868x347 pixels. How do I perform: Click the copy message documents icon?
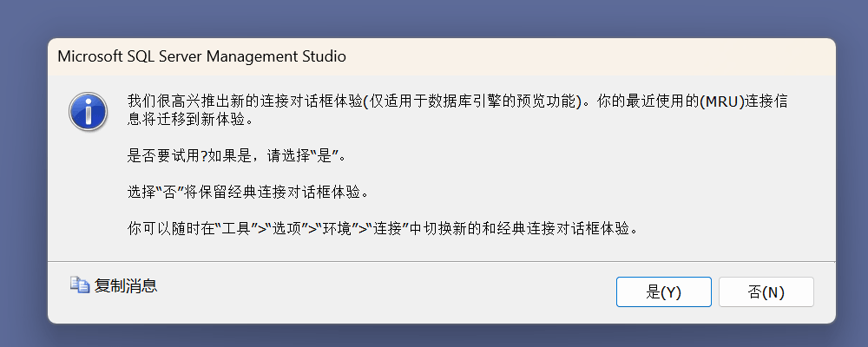[79, 285]
